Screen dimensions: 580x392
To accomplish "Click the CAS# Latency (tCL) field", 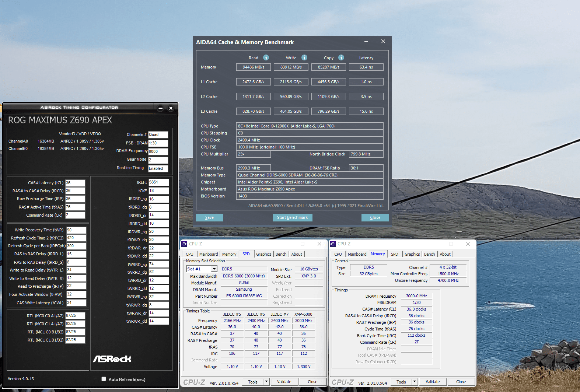I will coord(75,183).
